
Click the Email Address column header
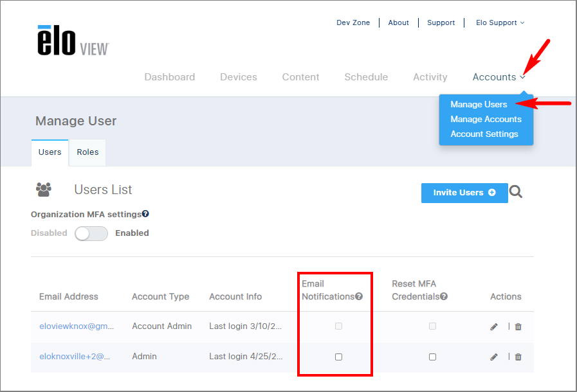tap(69, 296)
